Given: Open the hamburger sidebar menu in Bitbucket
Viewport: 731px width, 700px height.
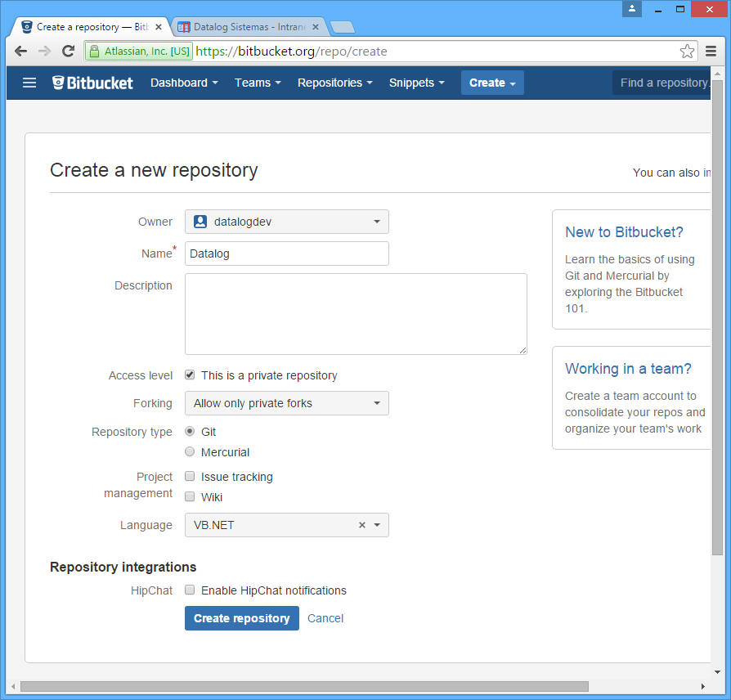Looking at the screenshot, I should (x=29, y=83).
